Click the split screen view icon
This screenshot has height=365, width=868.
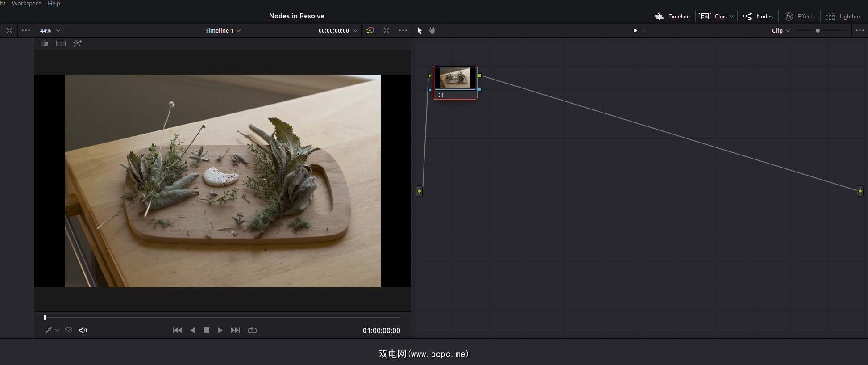coord(61,43)
